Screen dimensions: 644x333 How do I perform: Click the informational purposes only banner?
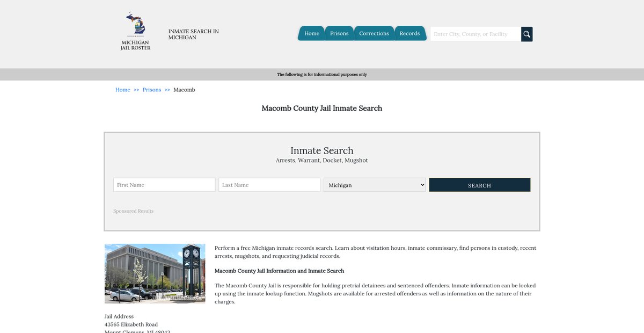321,75
